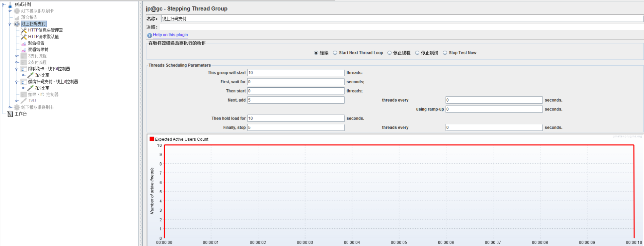Image resolution: width=644 pixels, height=246 pixels.
Task: Click the blue info icon beside Help on this plugin
Action: (150, 35)
